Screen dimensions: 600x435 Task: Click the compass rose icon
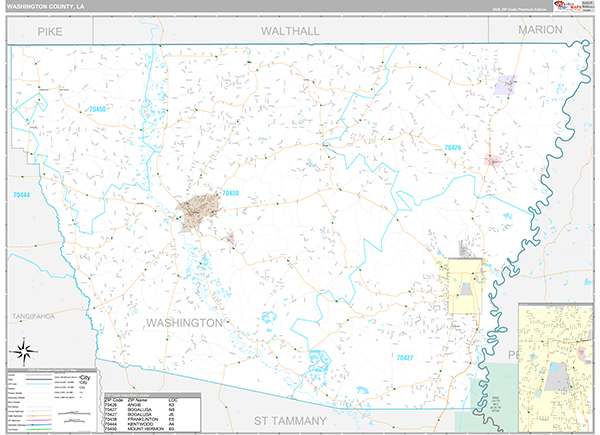coord(24,352)
